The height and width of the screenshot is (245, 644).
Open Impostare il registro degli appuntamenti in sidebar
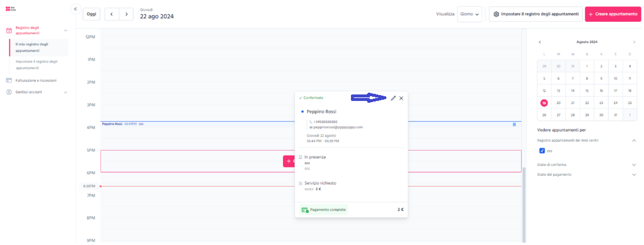(38, 64)
